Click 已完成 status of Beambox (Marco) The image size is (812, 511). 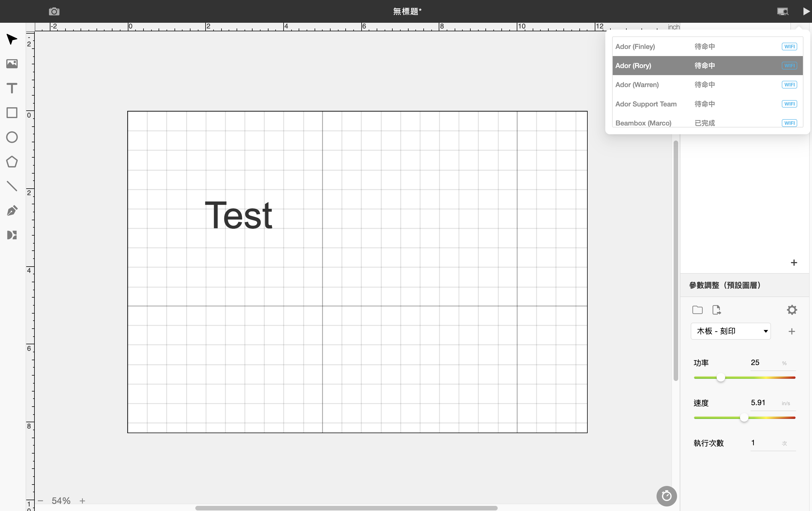[704, 123]
